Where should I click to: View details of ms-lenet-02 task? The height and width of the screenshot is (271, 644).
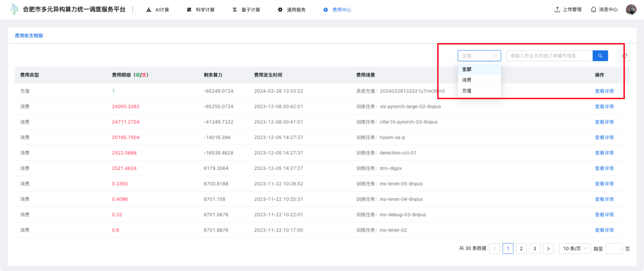point(604,230)
